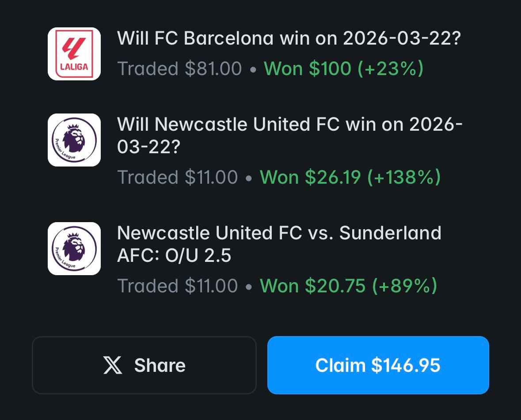Open the Newcastle United FC win market title
This screenshot has width=521, height=420.
[x=290, y=135]
